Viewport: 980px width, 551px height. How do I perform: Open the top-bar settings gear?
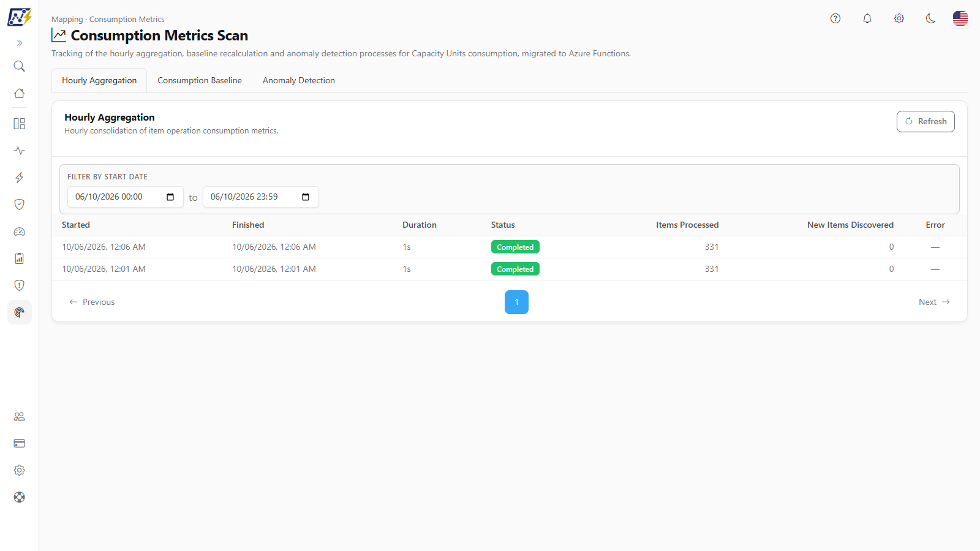[899, 18]
